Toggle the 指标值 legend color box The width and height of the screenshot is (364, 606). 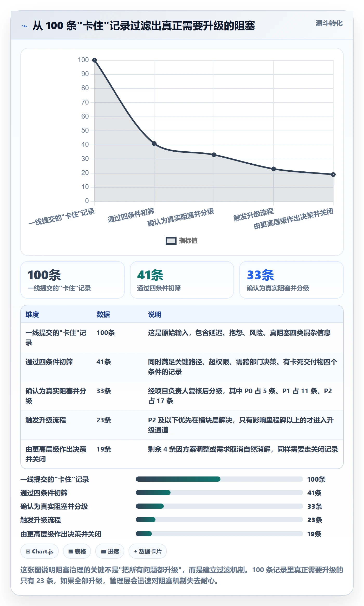click(171, 241)
